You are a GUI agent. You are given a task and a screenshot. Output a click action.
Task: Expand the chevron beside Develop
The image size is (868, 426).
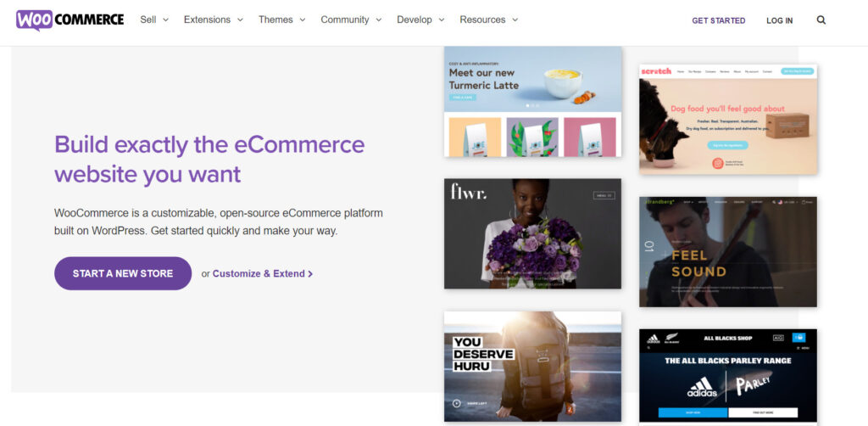(x=442, y=20)
